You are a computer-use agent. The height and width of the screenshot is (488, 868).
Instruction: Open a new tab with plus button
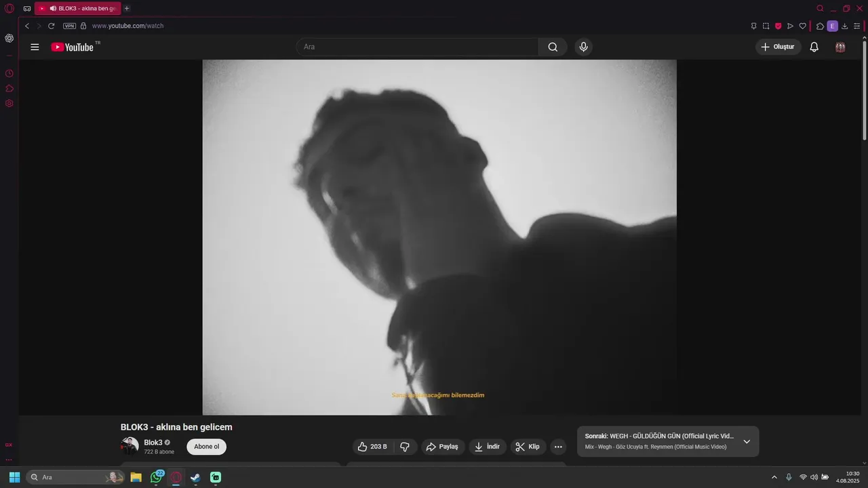[x=127, y=9]
